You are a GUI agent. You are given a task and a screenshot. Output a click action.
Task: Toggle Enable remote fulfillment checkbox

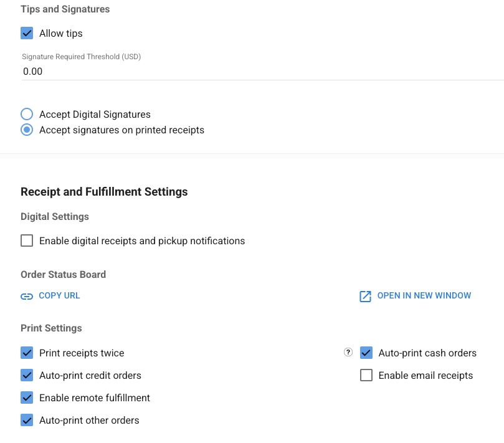coord(27,398)
